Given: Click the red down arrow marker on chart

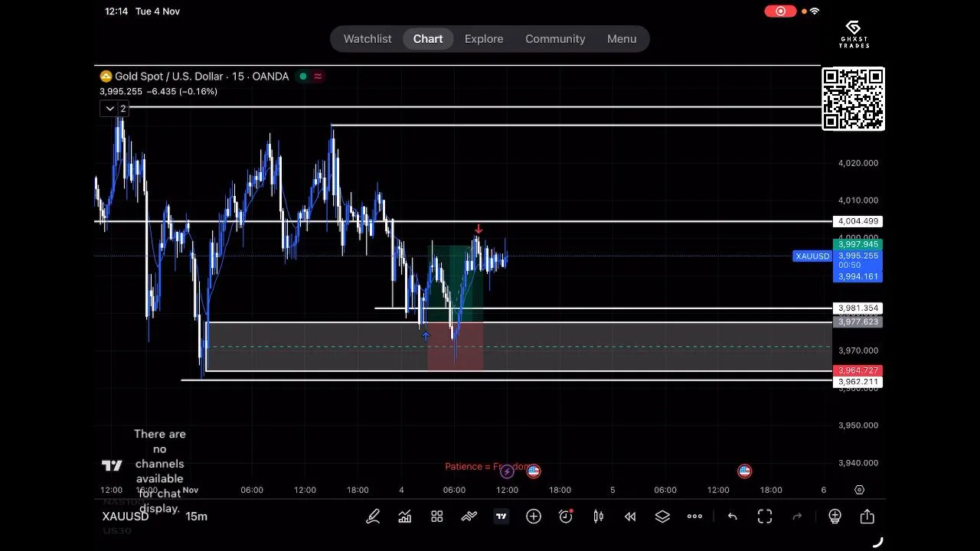Looking at the screenshot, I should click(x=479, y=229).
